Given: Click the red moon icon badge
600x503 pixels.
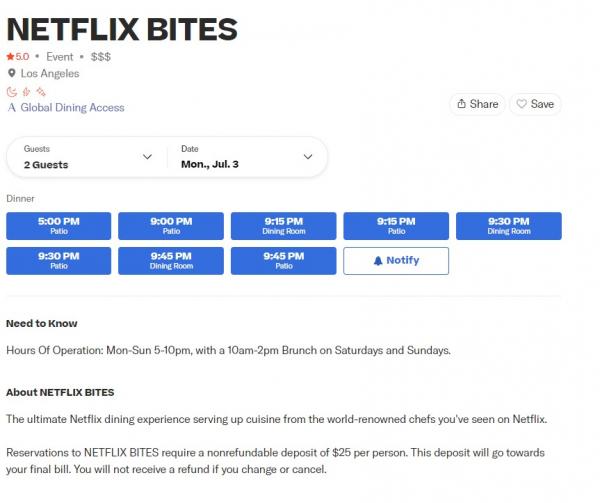Looking at the screenshot, I should 12,92.
